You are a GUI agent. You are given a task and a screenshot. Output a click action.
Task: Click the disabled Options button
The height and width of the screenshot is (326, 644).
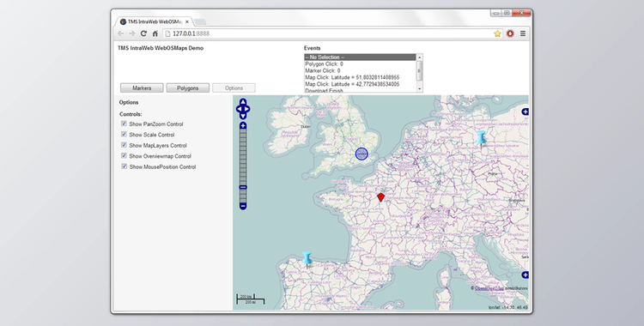coord(234,88)
